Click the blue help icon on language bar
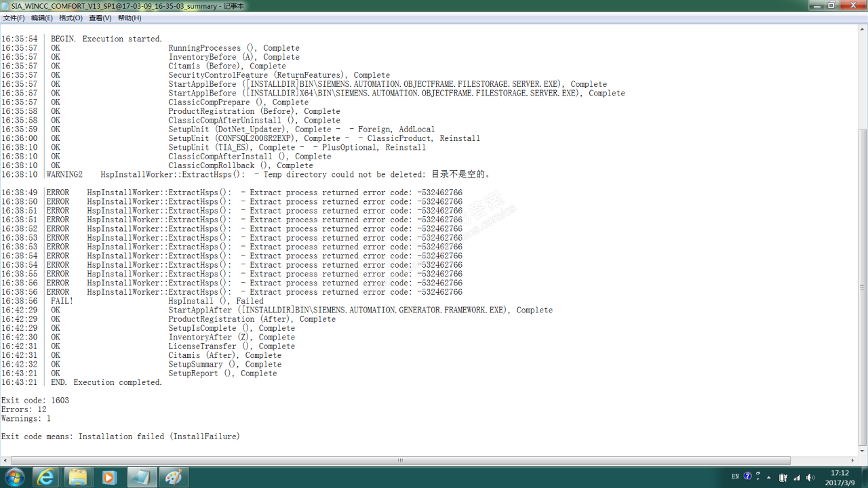The image size is (868, 488). [x=748, y=476]
